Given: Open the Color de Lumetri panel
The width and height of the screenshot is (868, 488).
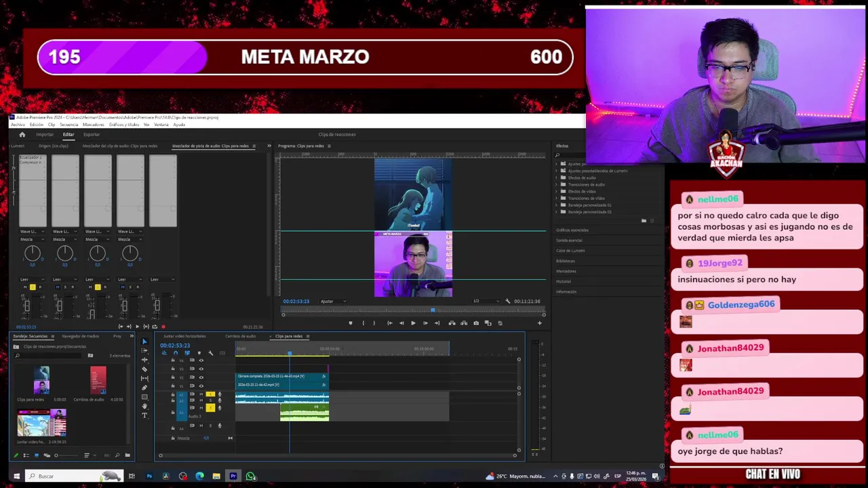Looking at the screenshot, I should coord(570,250).
